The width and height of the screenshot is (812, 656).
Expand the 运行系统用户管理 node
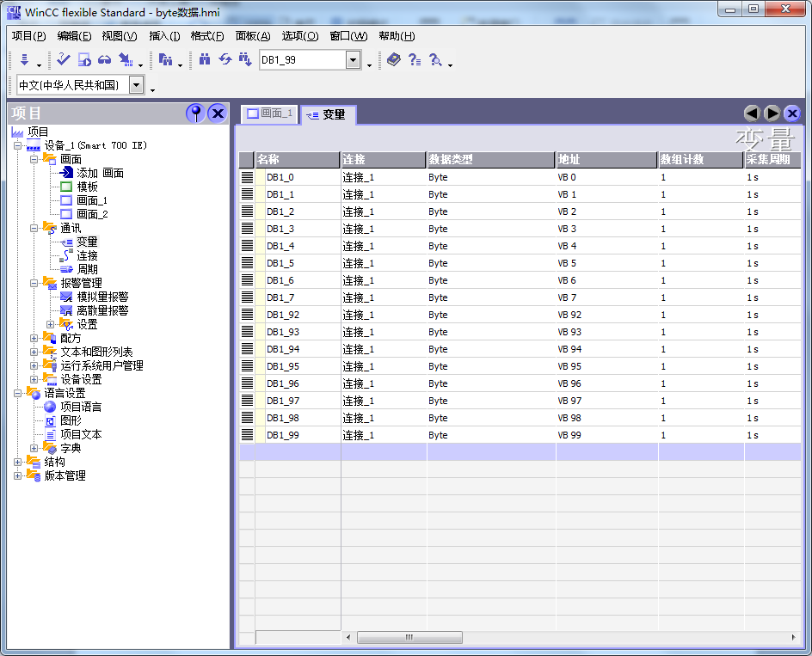tap(34, 365)
